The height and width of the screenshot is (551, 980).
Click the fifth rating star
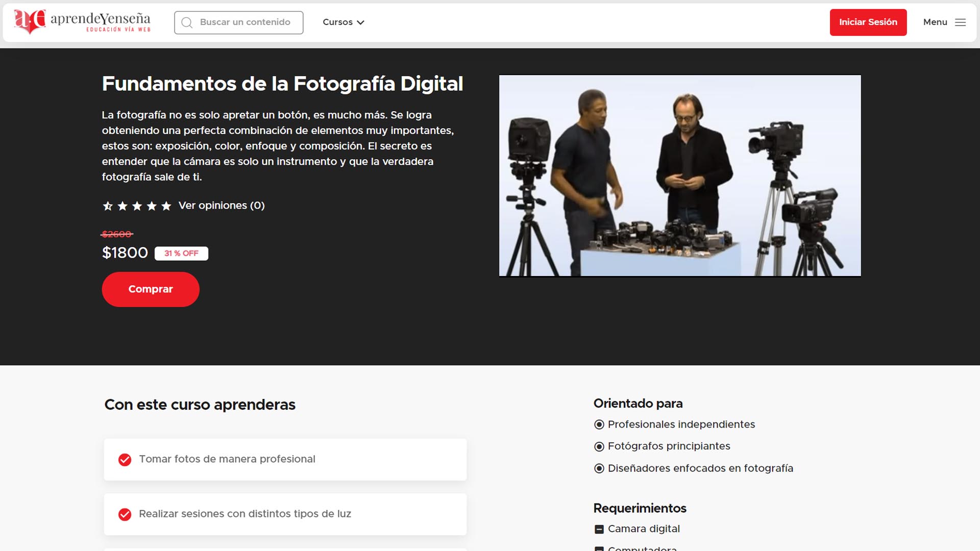pos(166,206)
